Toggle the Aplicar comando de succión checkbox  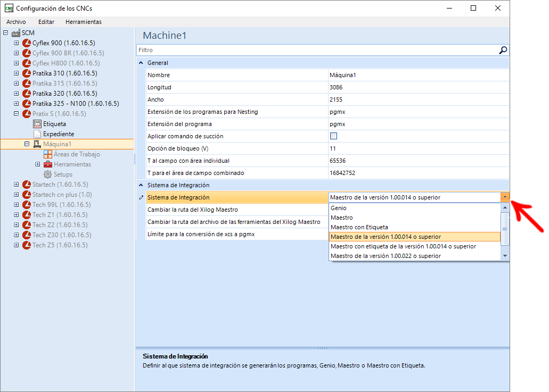[334, 136]
